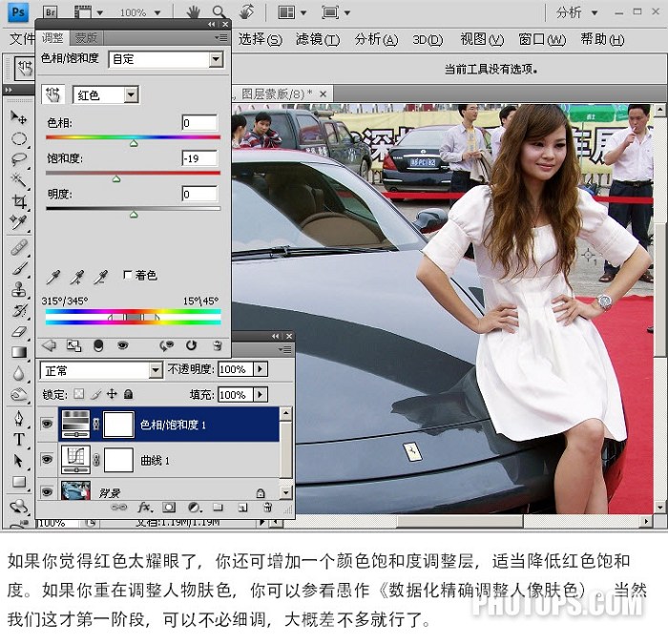This screenshot has width=668, height=644.
Task: Hide the 色相/饱和度 1 layer
Action: point(47,424)
